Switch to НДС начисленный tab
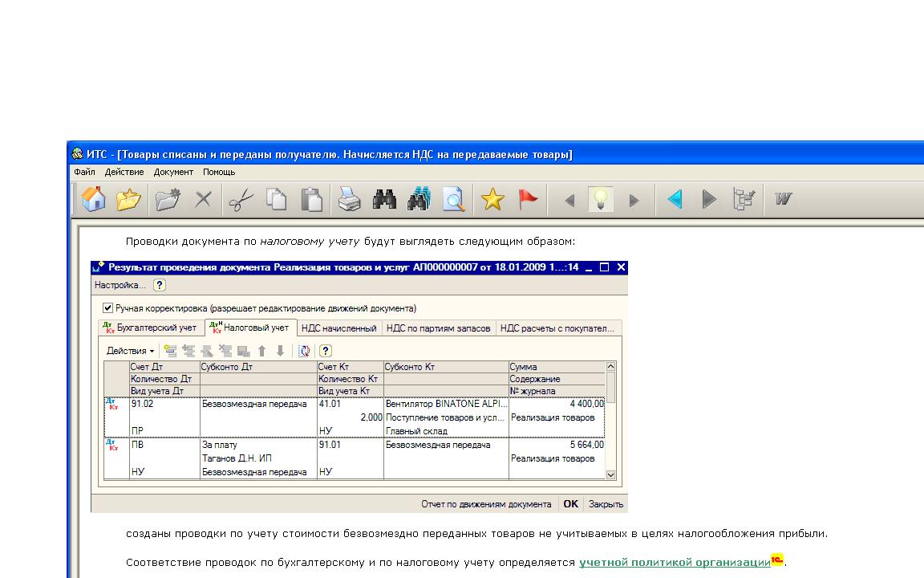Screen dimensions: 924x578 pos(338,328)
